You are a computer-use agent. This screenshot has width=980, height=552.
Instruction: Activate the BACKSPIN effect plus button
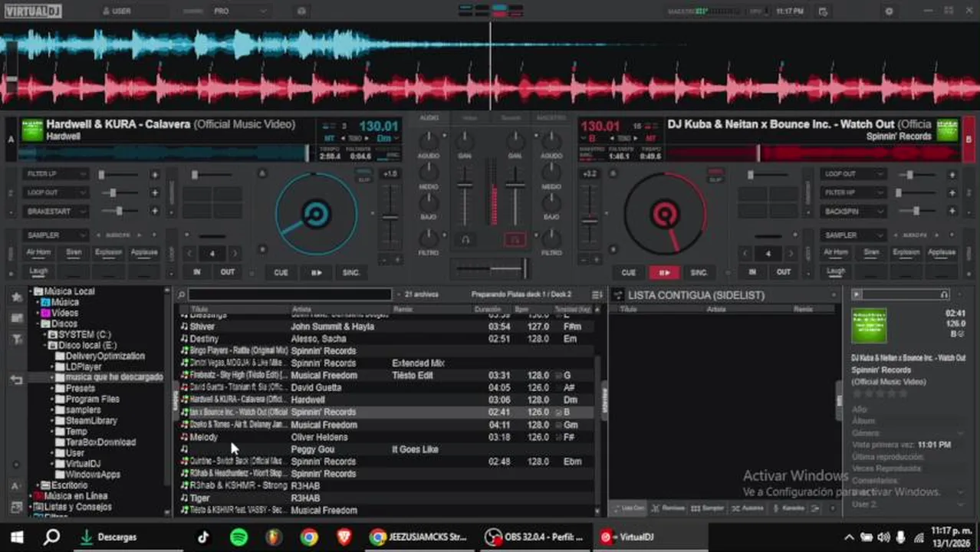tap(952, 211)
